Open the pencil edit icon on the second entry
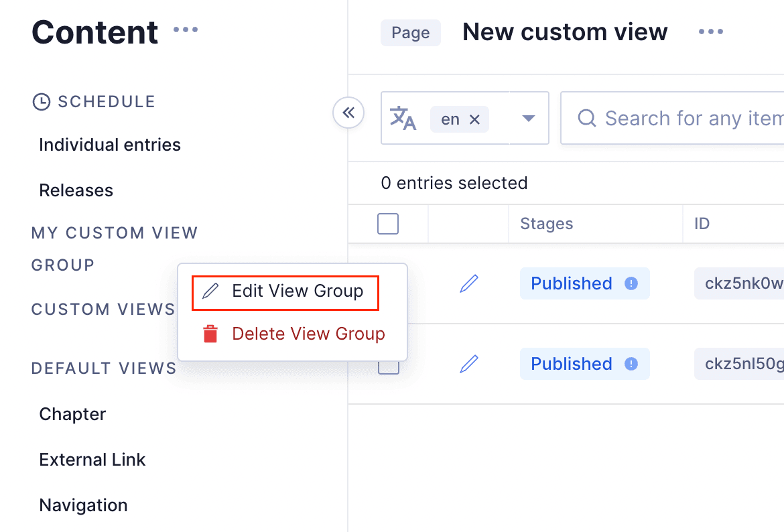 468,363
